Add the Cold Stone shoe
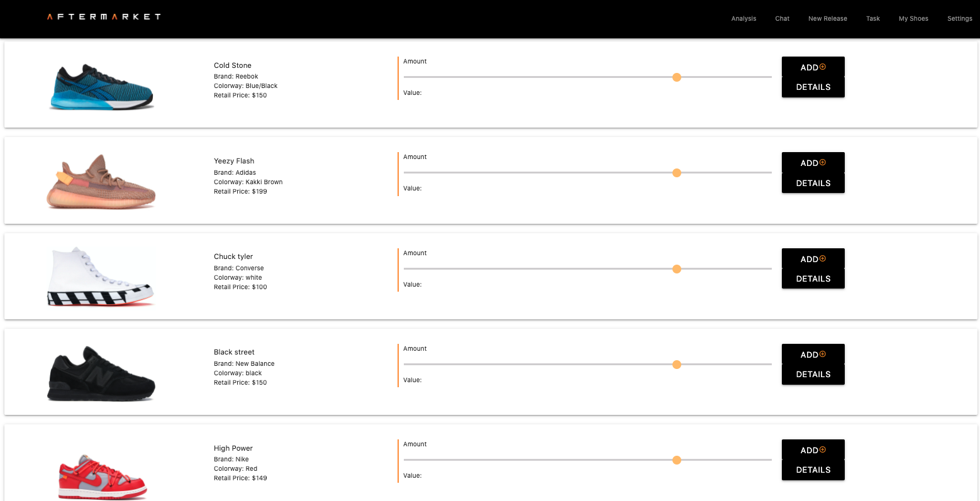The height and width of the screenshot is (501, 980). 813,67
